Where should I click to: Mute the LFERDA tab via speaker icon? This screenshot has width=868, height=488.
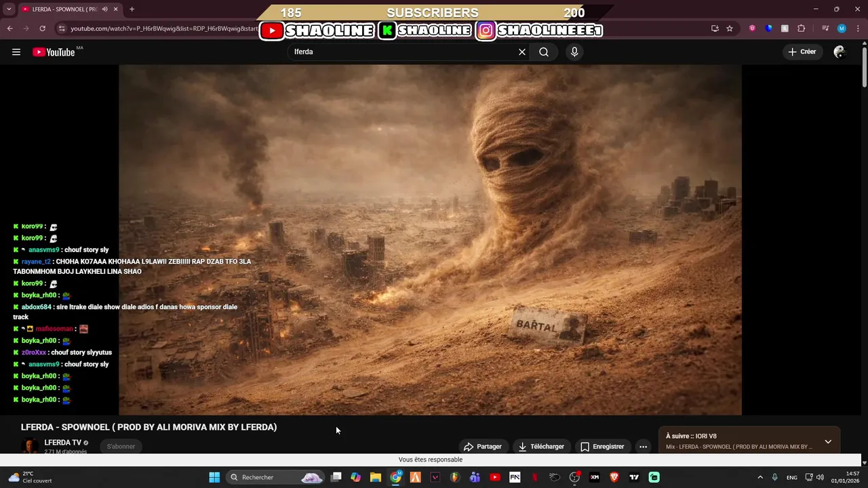coord(104,9)
